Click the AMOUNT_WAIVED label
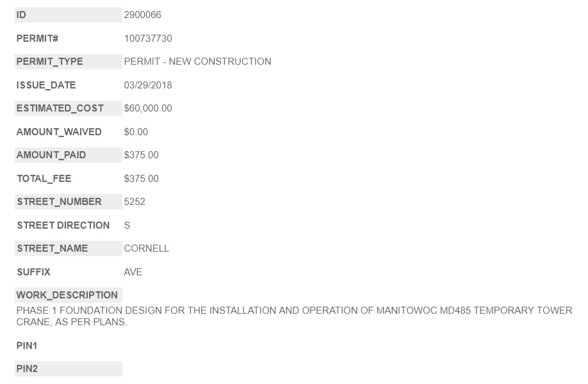 click(x=59, y=132)
